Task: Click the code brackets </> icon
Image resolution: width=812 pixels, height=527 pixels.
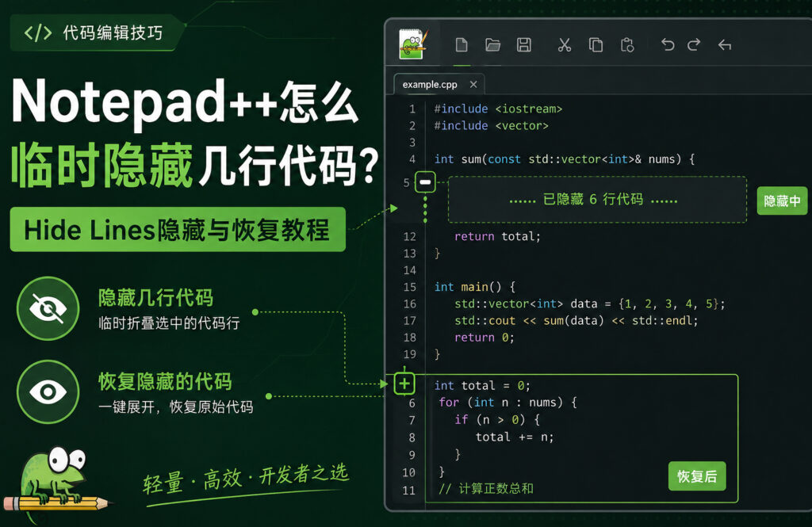Action: [x=38, y=32]
